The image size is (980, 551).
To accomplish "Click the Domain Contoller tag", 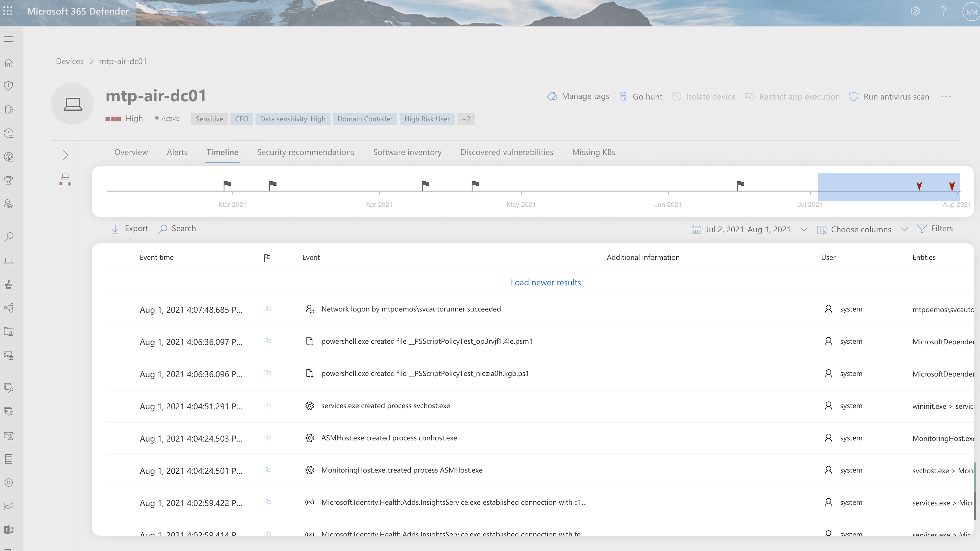I will [x=365, y=119].
